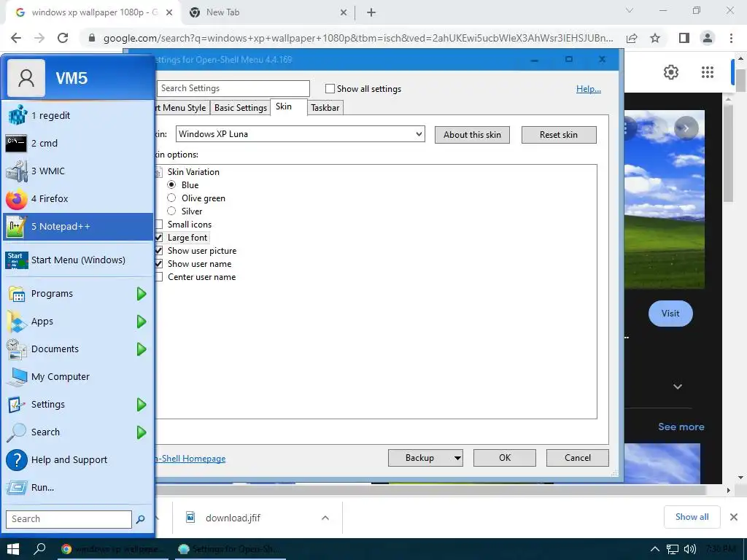Open the Run... dialog entry
The height and width of the screenshot is (560, 747).
click(77, 488)
